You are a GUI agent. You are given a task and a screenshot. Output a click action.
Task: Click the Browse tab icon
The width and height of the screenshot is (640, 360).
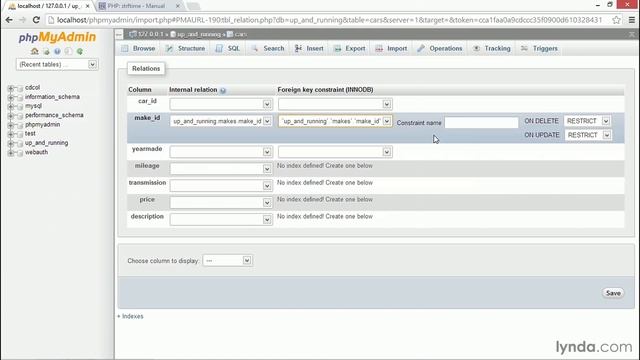click(x=125, y=49)
